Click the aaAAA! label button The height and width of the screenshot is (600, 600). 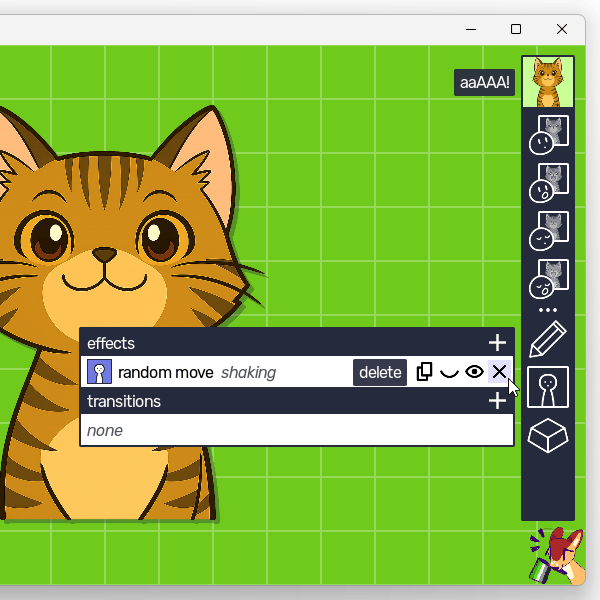(x=485, y=82)
